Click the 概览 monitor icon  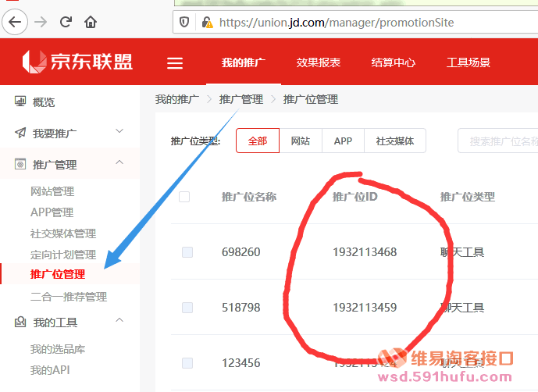tap(20, 102)
